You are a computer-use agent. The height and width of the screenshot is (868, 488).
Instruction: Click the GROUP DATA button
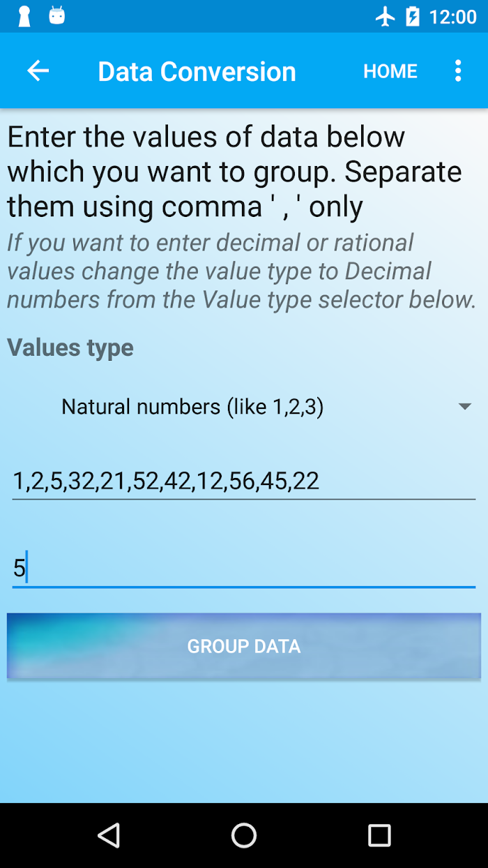(x=244, y=646)
